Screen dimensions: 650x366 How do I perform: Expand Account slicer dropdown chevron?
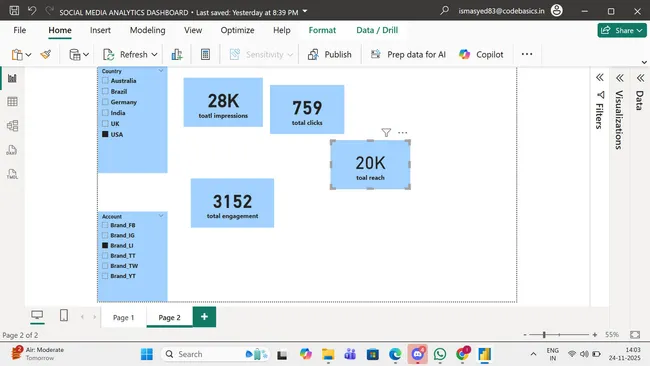coord(161,216)
